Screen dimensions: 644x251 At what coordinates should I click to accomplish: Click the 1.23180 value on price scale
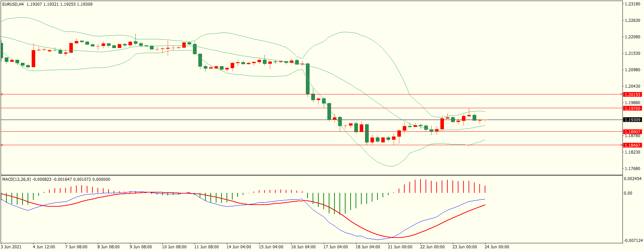pos(632,4)
